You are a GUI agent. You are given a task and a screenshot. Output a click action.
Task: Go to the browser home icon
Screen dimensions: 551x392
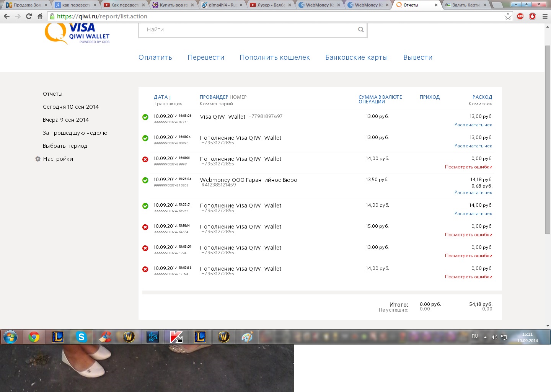click(x=40, y=16)
